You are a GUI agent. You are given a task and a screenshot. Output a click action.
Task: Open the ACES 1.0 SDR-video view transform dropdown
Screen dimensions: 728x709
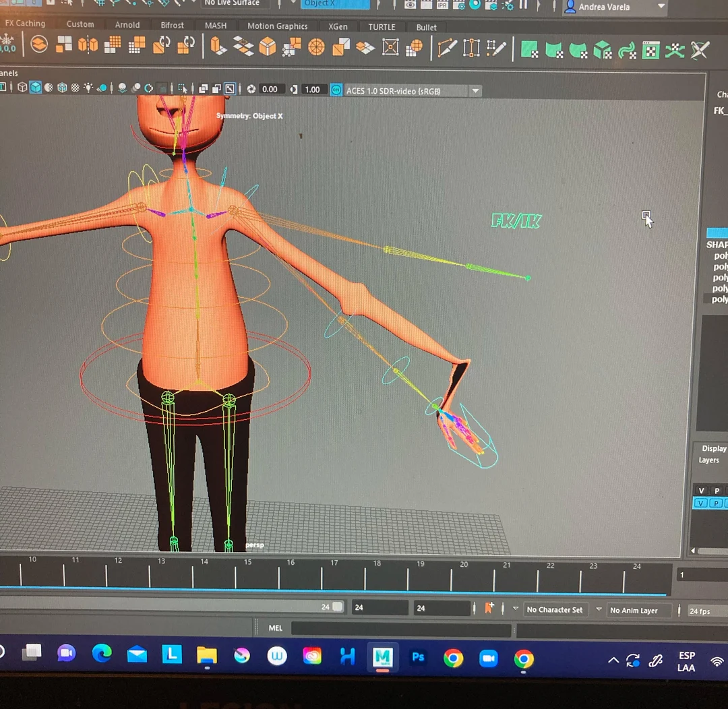coord(475,91)
